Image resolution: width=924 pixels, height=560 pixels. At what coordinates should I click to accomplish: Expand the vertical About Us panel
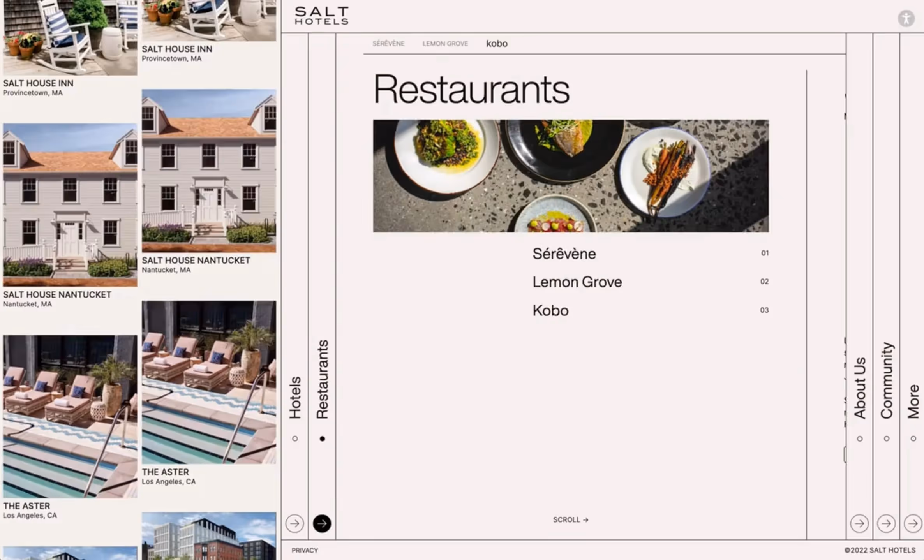[860, 388]
